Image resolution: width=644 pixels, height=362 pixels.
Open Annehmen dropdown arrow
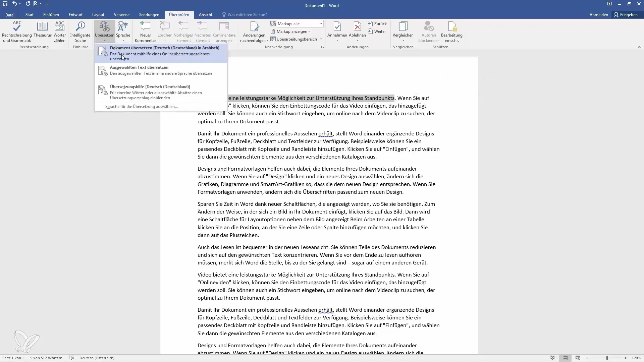click(x=337, y=41)
